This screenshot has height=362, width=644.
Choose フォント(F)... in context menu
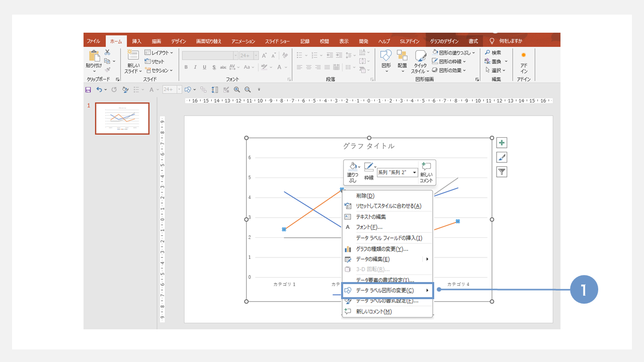point(387,227)
